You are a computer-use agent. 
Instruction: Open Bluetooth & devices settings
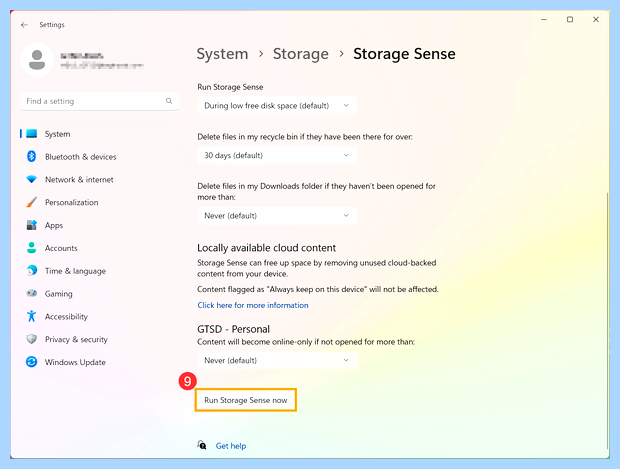[99, 157]
